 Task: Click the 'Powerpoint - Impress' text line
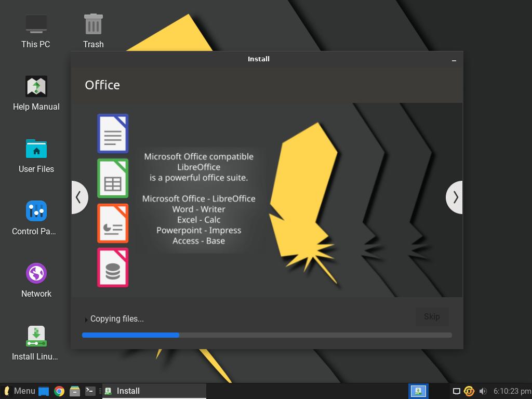[199, 230]
